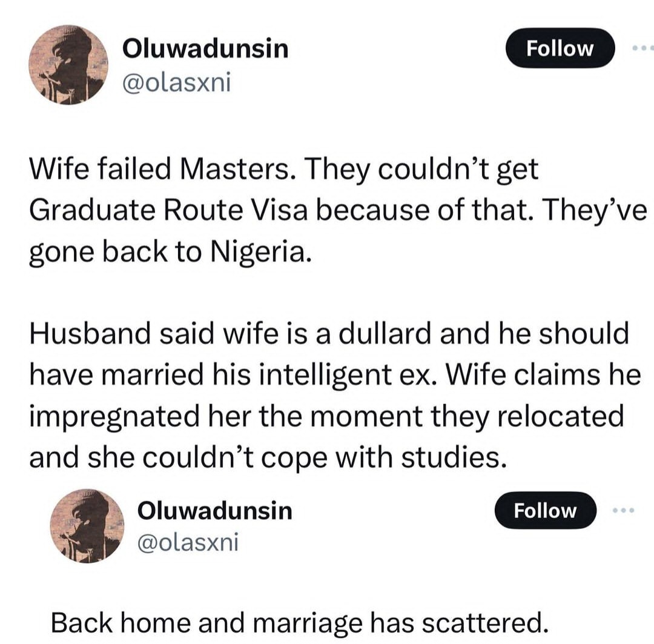
Task: Toggle follow state for the top account
Action: click(559, 48)
